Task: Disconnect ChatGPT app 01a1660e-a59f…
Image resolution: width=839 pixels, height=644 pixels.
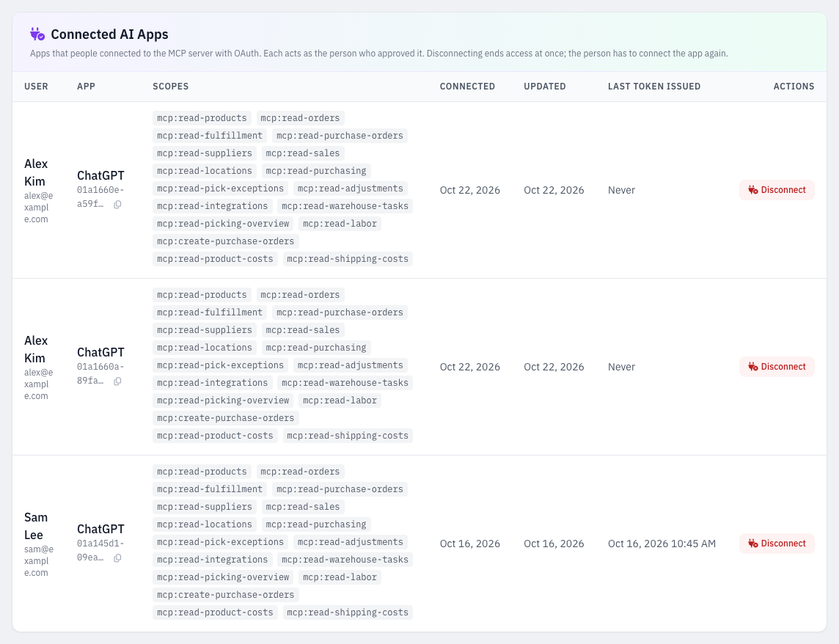Action: coord(777,190)
